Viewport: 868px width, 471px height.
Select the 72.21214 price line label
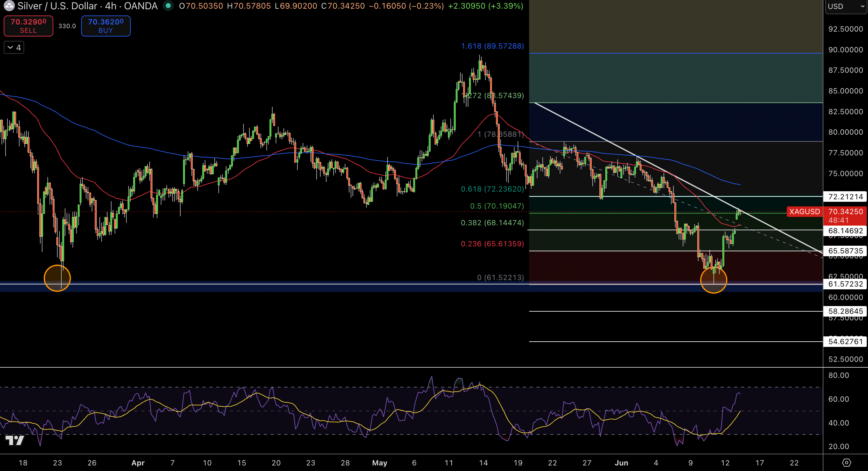[845, 197]
